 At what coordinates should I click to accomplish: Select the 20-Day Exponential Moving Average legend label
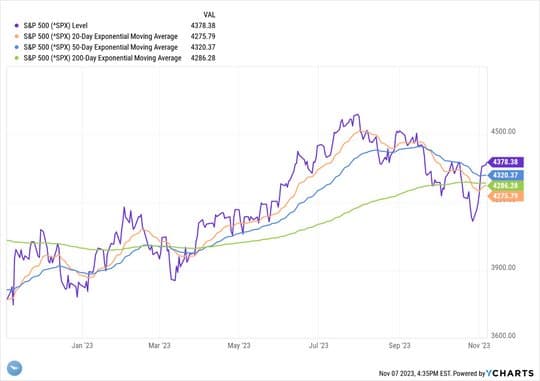point(101,36)
